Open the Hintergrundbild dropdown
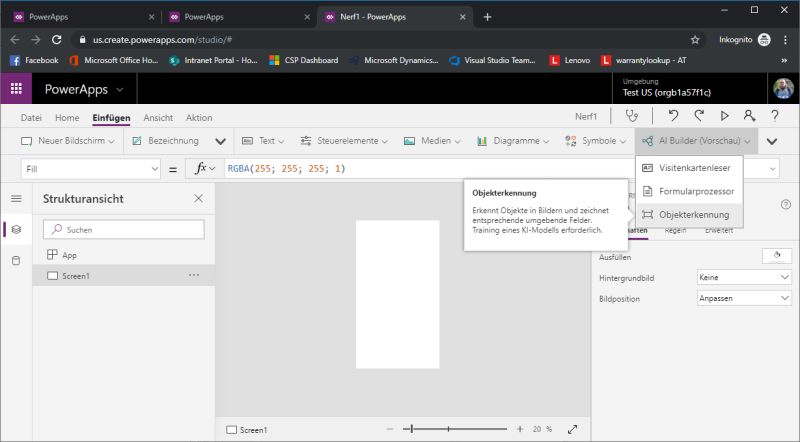Viewport: 800px width, 442px height. tap(744, 277)
